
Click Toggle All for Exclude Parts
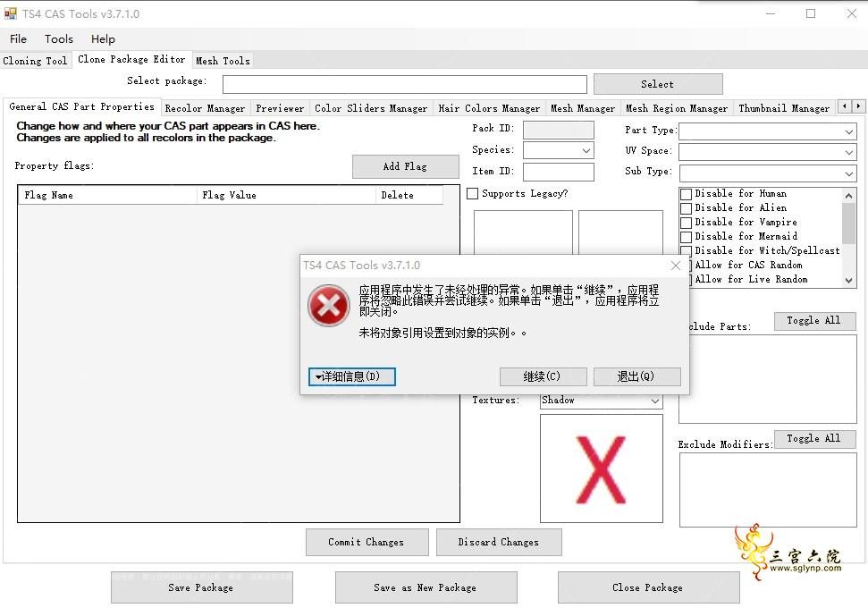[814, 321]
